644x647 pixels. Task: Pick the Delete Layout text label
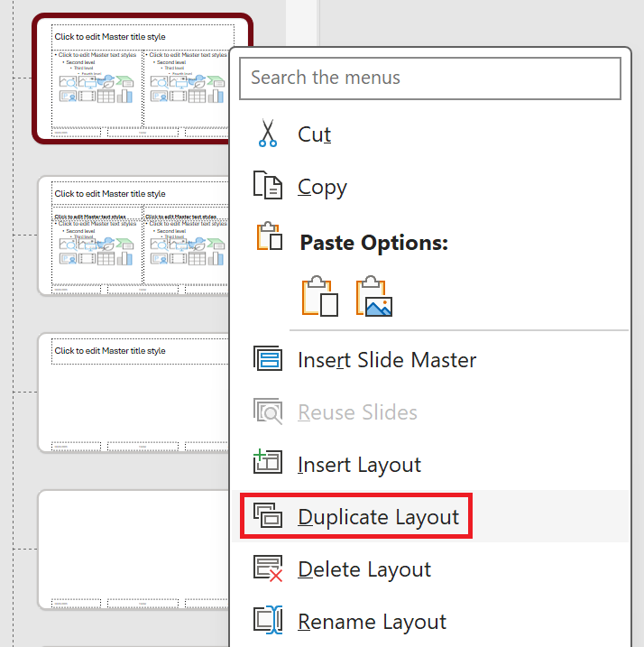pos(364,569)
